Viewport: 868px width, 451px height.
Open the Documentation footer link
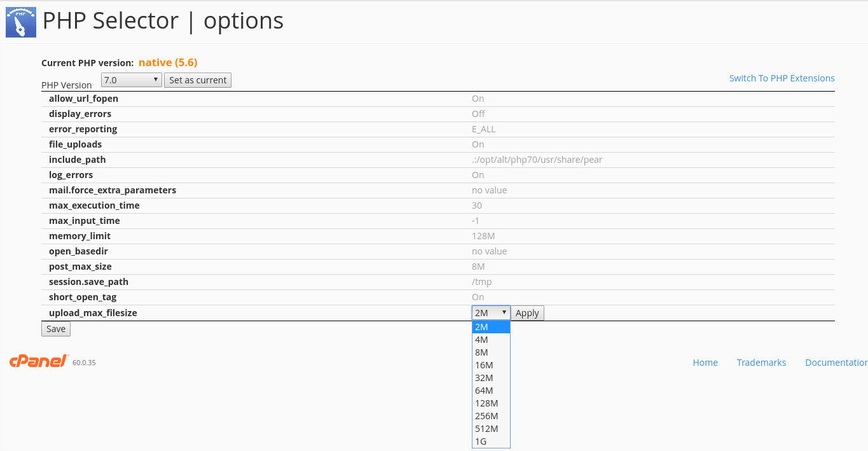pyautogui.click(x=836, y=363)
